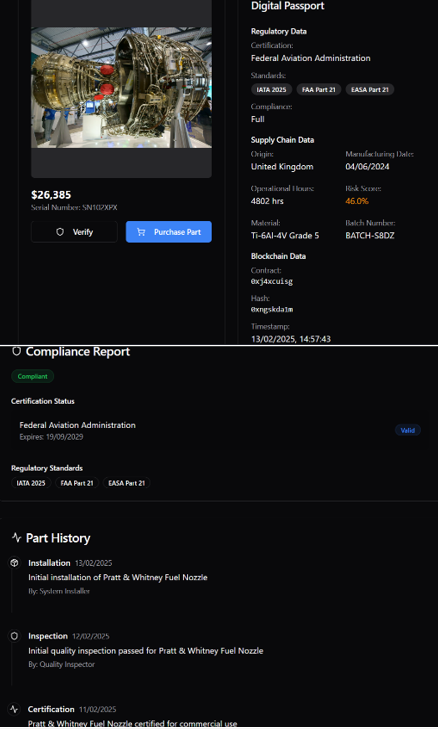Click the Regulatory Data label
Image resolution: width=438 pixels, height=729 pixels.
click(279, 32)
